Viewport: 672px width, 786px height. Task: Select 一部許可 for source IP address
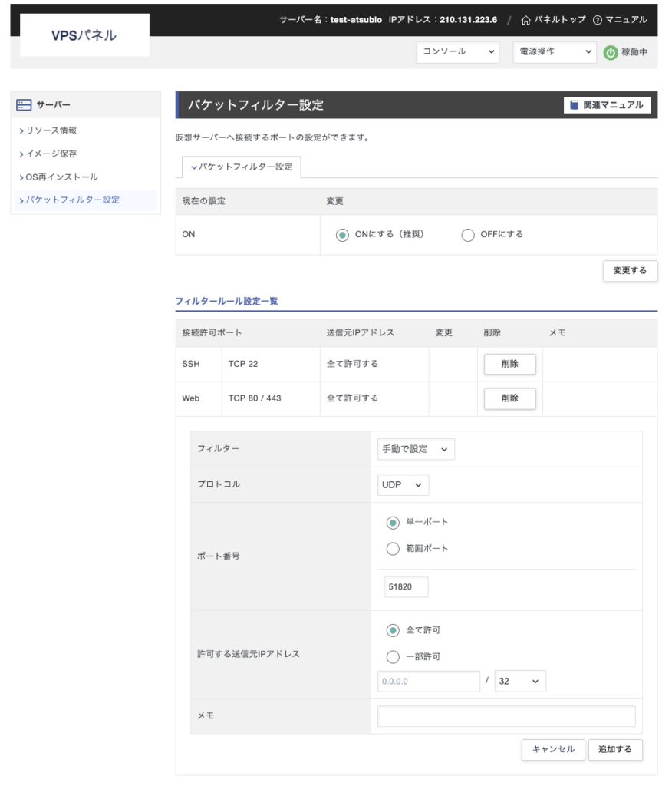tap(393, 657)
